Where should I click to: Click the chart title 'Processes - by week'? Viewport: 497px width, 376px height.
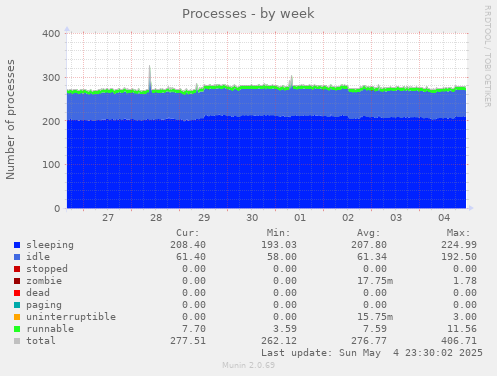(248, 14)
